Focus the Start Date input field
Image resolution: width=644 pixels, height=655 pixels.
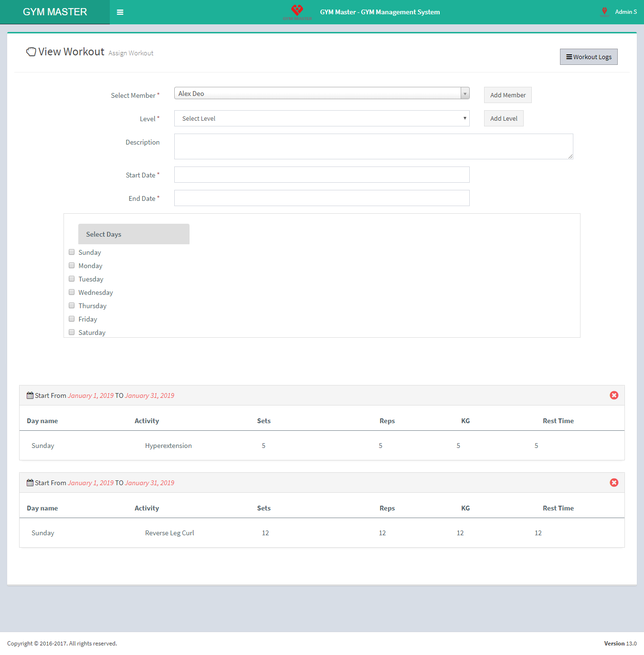pyautogui.click(x=321, y=175)
